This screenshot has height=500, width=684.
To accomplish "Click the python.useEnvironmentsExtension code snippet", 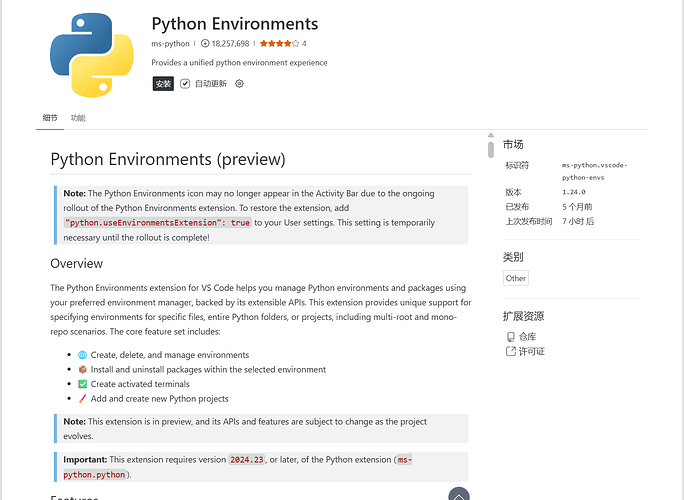I will (x=157, y=223).
